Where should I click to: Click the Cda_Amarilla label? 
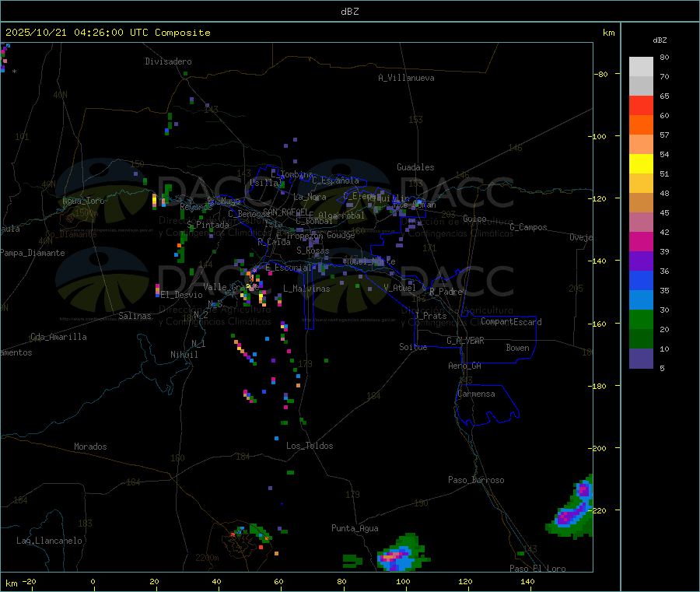[58, 337]
